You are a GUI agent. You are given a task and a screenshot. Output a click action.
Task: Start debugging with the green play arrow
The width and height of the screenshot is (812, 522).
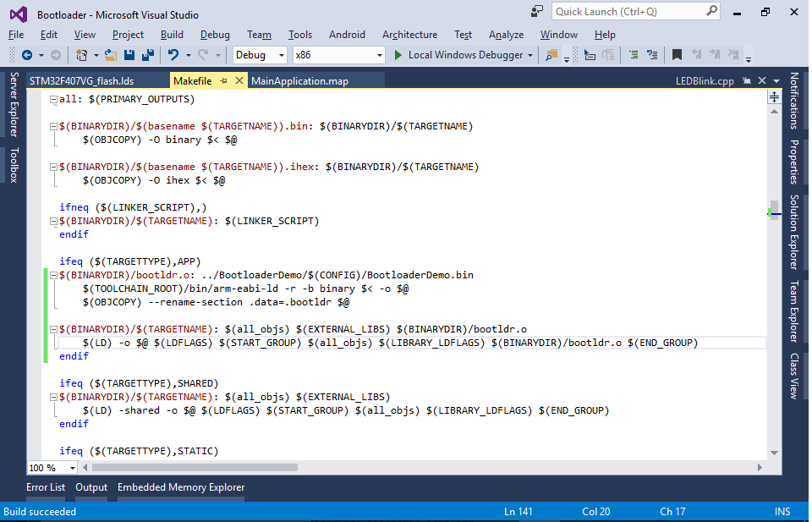398,55
